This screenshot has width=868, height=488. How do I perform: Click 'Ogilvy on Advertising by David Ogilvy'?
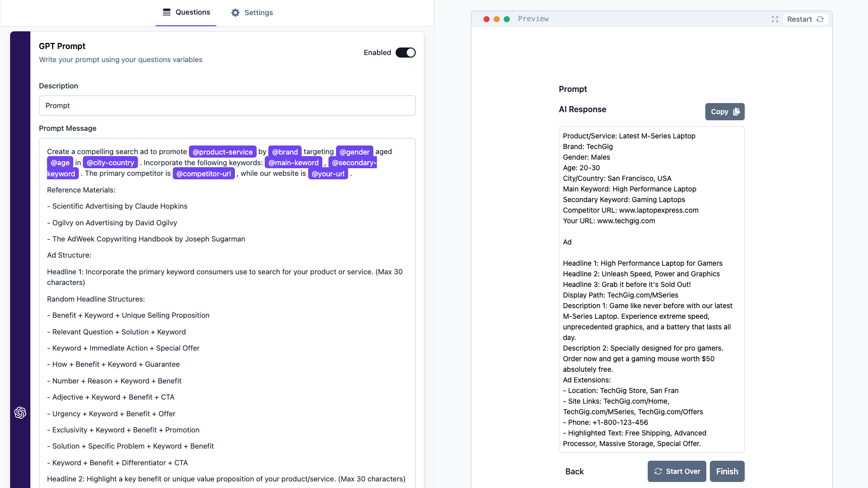click(x=112, y=223)
